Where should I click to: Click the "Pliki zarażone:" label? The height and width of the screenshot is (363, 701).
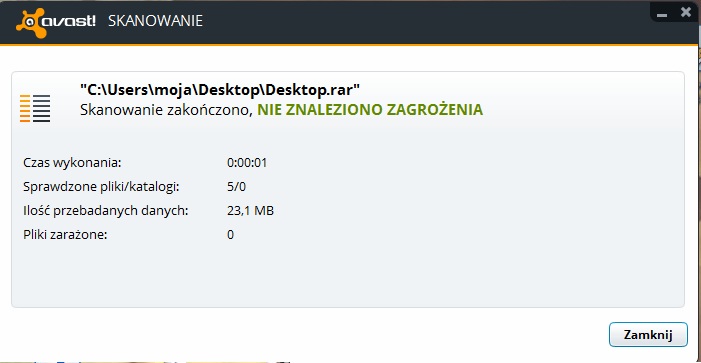pos(65,235)
